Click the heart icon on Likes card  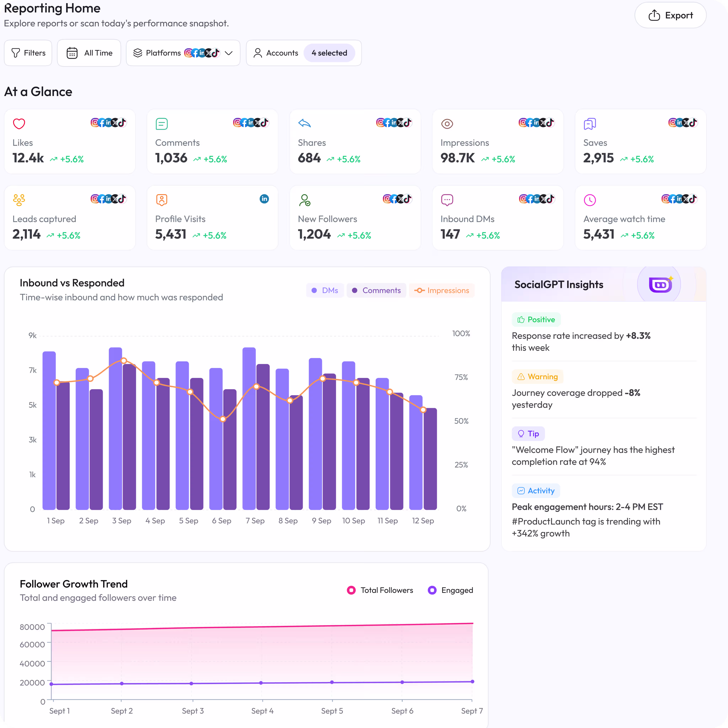pos(19,124)
